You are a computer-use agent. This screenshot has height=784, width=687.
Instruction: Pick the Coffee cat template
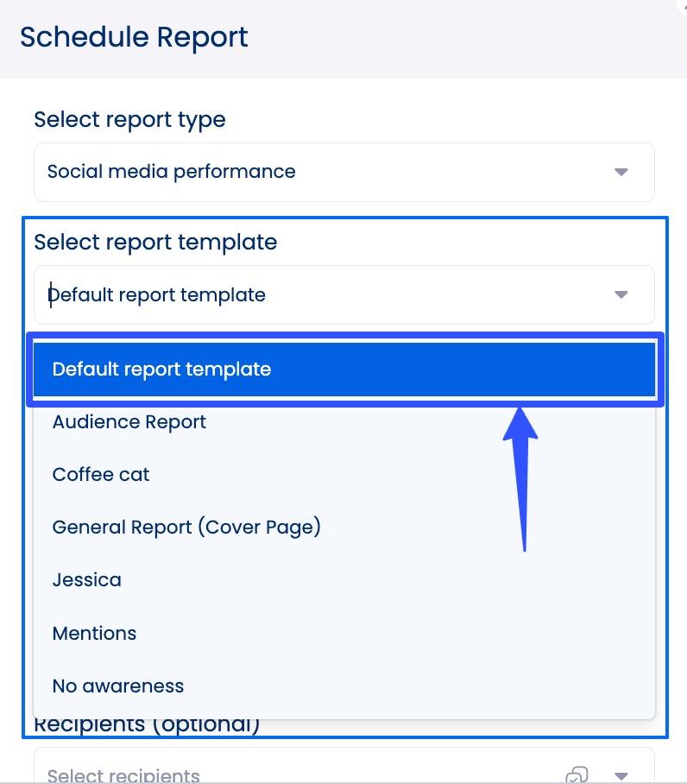(x=101, y=475)
